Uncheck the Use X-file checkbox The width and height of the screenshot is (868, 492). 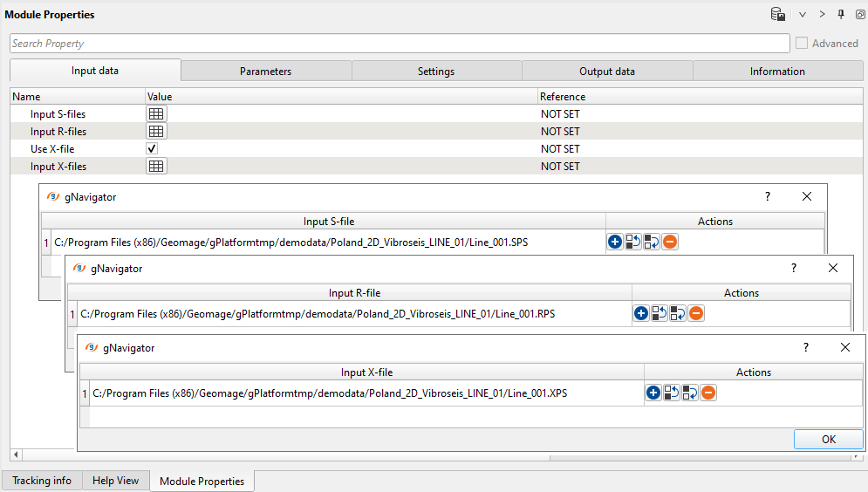(152, 149)
